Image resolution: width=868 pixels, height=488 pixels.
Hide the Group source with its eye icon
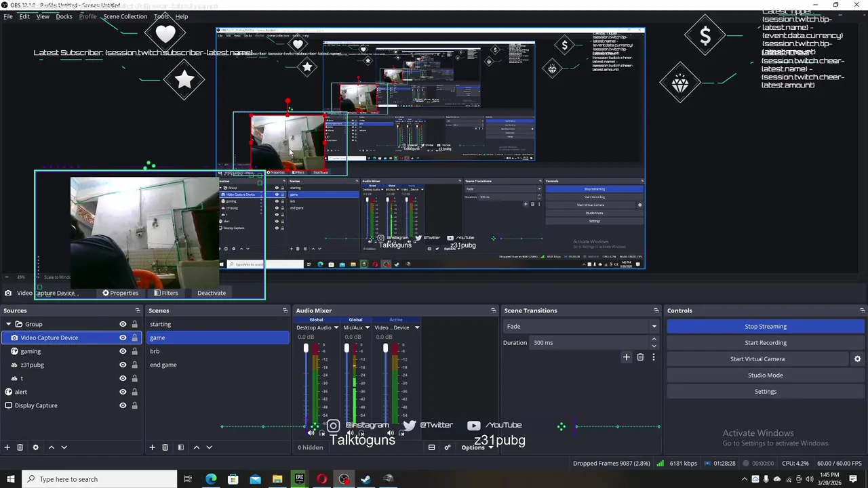coord(123,324)
